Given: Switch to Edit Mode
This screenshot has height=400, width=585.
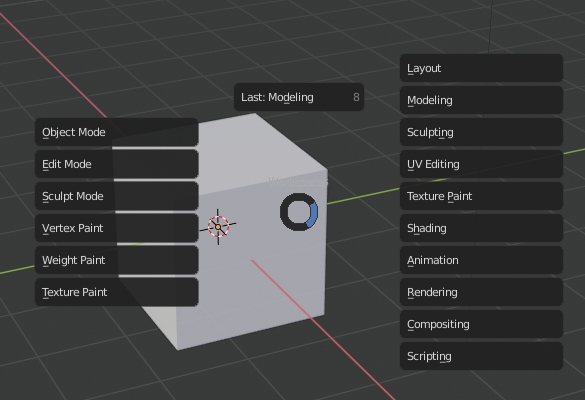Looking at the screenshot, I should click(116, 164).
